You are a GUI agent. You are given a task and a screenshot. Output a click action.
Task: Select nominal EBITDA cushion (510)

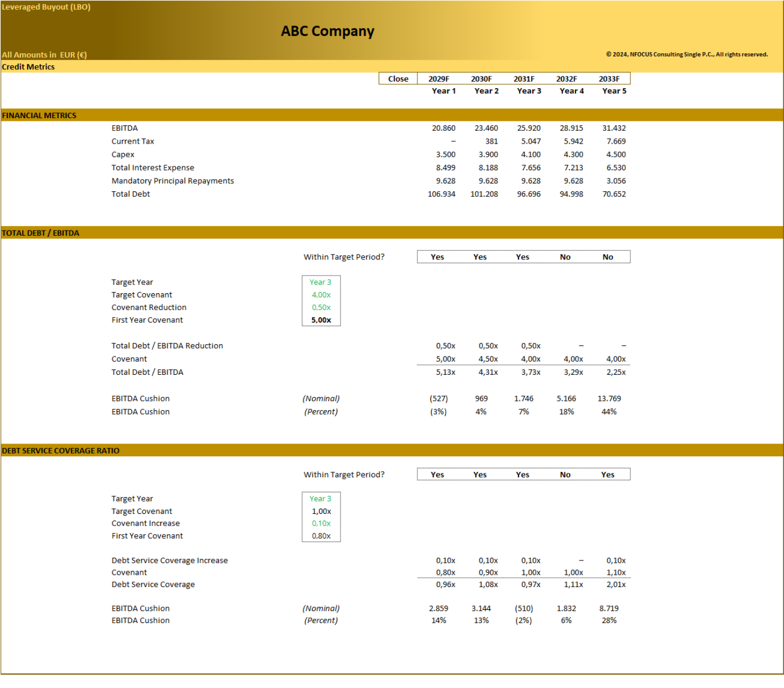coord(524,608)
